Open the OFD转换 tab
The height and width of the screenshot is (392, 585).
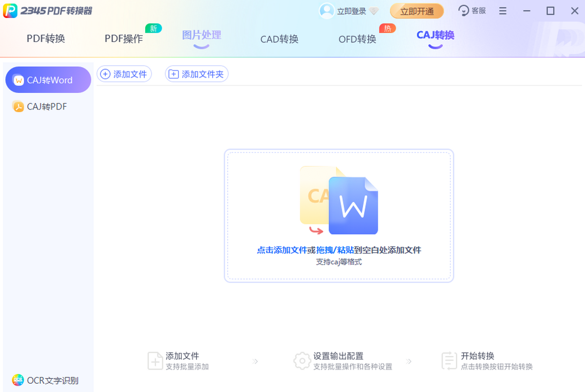pyautogui.click(x=357, y=39)
